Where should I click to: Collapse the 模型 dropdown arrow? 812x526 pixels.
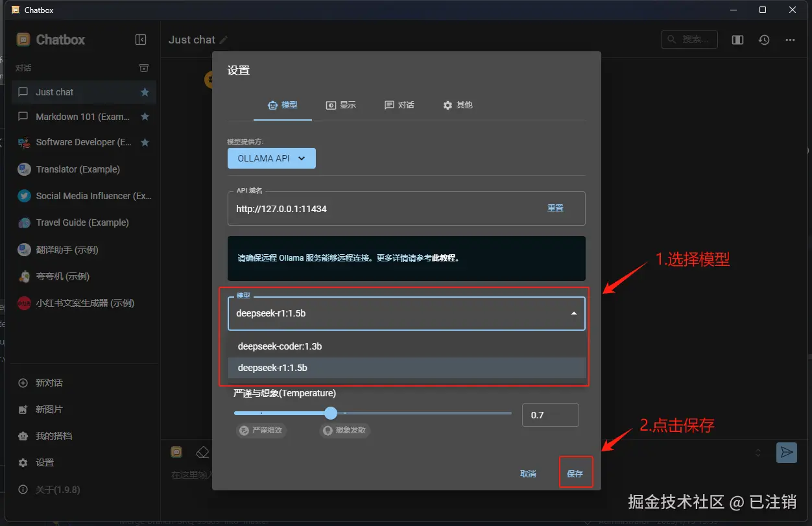[x=574, y=313]
